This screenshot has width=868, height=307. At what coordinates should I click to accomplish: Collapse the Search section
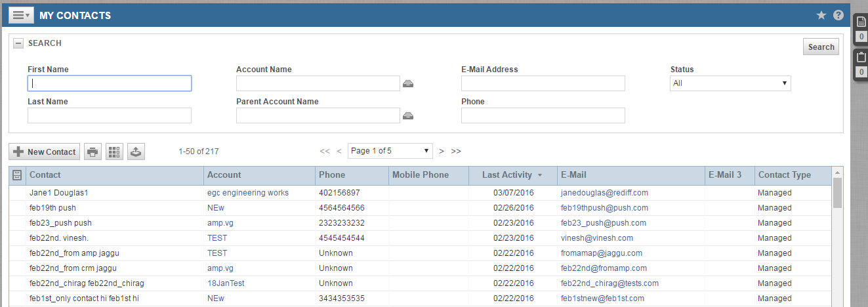pos(19,43)
